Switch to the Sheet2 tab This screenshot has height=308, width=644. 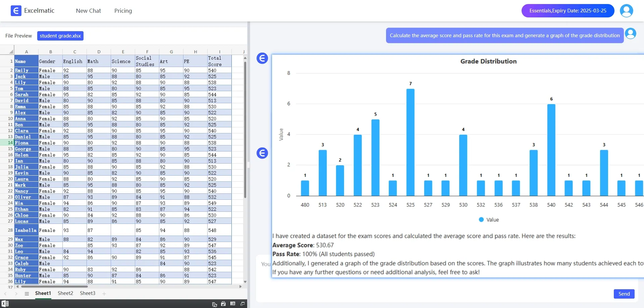coord(65,293)
